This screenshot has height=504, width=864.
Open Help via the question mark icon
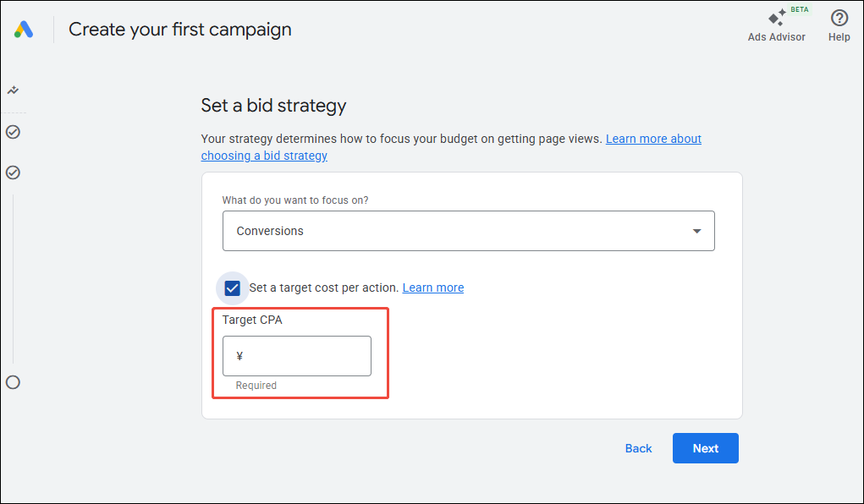[839, 18]
